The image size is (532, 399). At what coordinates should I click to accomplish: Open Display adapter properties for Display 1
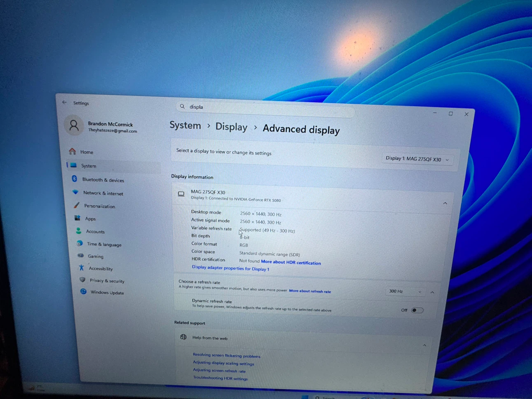(231, 268)
